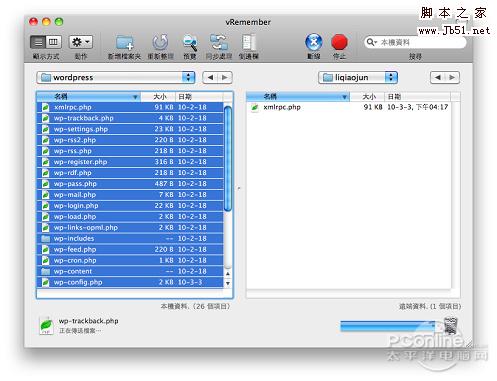Screen dimensions: 497x381
Task: Click the transferring wp-trackback.php file icon
Action: point(46,325)
